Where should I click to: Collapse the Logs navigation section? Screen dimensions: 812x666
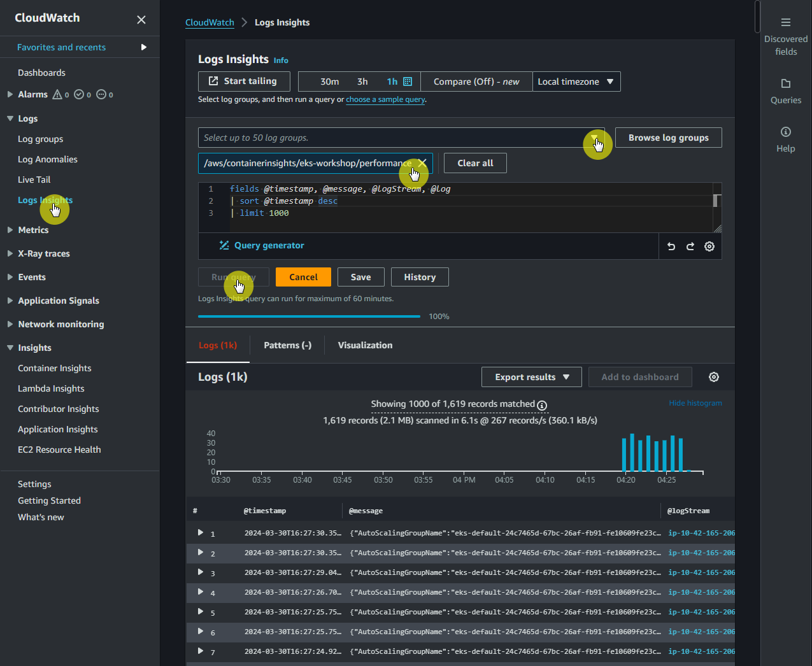coord(10,118)
